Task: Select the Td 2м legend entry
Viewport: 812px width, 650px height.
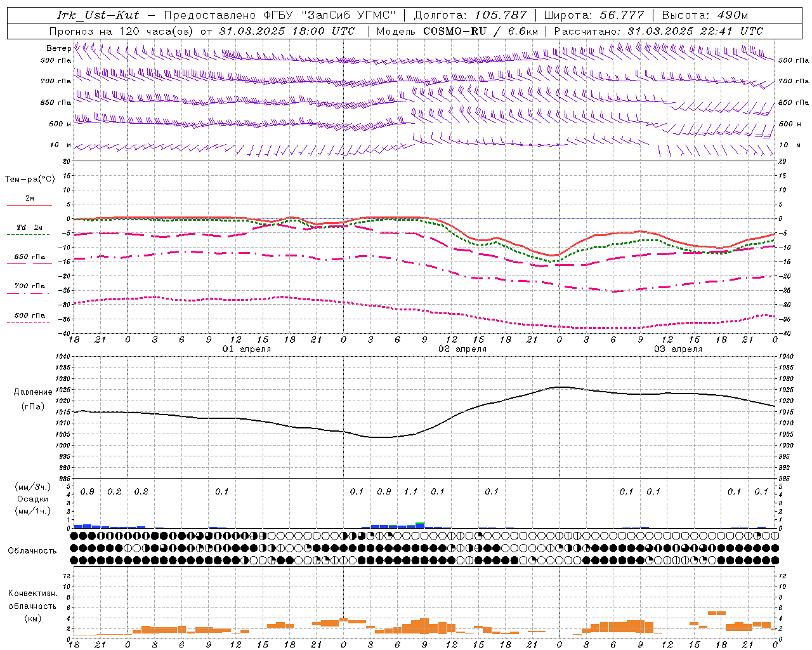Action: point(30,227)
